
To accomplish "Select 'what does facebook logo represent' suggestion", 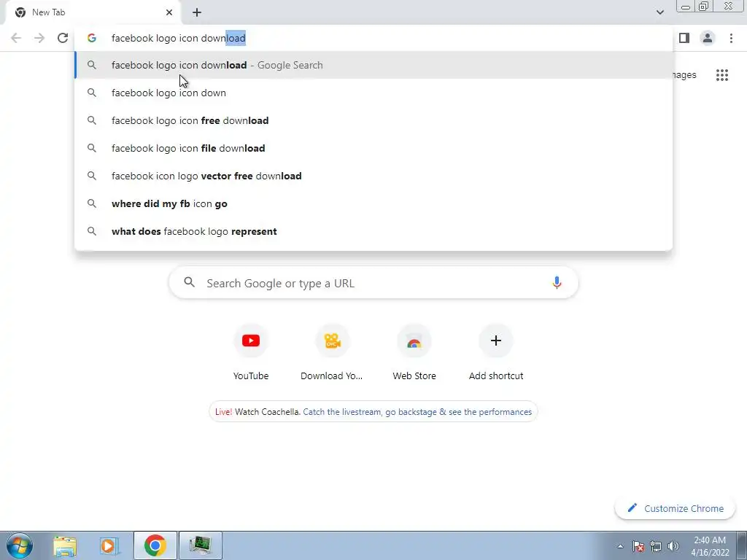I will 373,231.
